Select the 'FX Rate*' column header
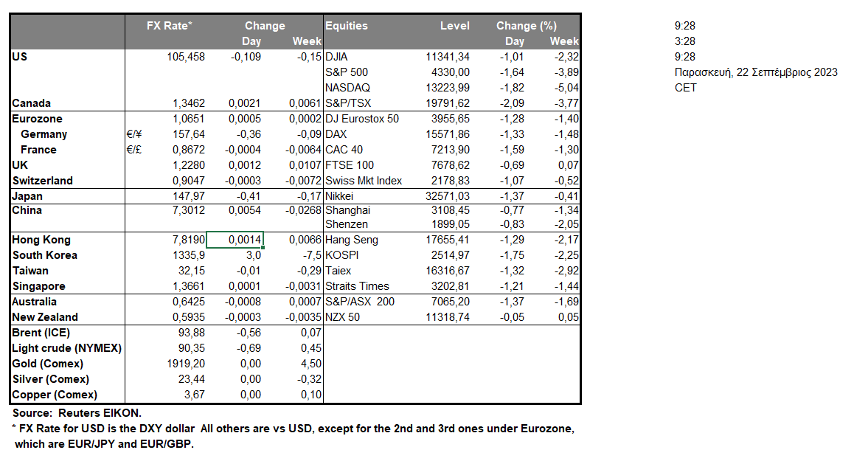Screen dimensions: 868x464 click(170, 26)
